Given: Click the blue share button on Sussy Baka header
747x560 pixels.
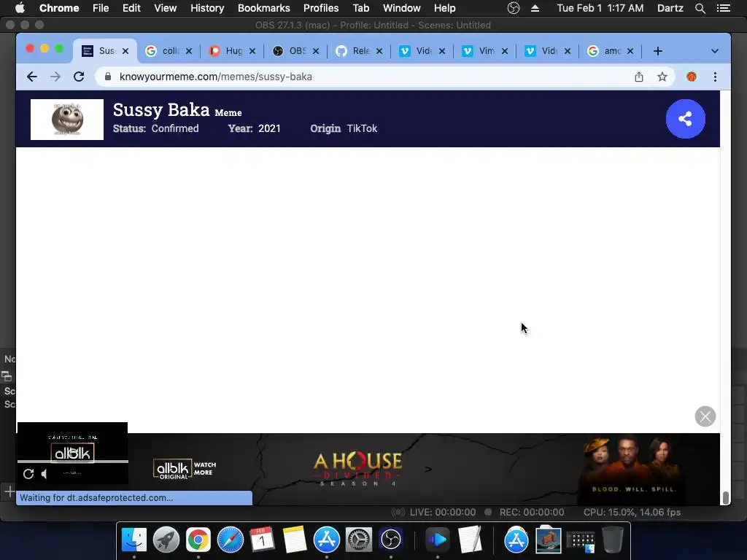Looking at the screenshot, I should (686, 119).
